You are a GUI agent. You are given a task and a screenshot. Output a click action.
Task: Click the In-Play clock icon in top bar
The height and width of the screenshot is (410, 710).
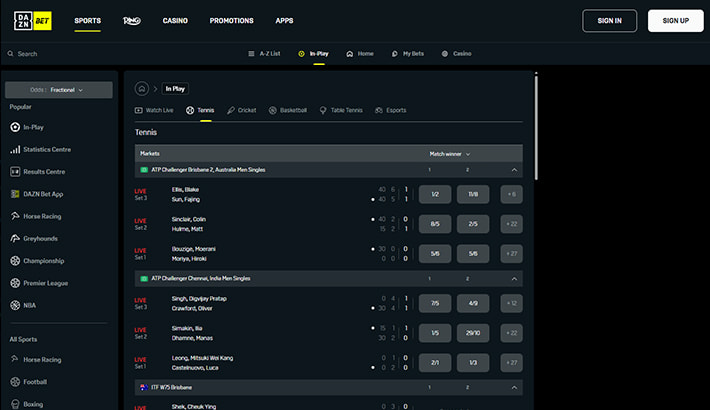[x=302, y=53]
